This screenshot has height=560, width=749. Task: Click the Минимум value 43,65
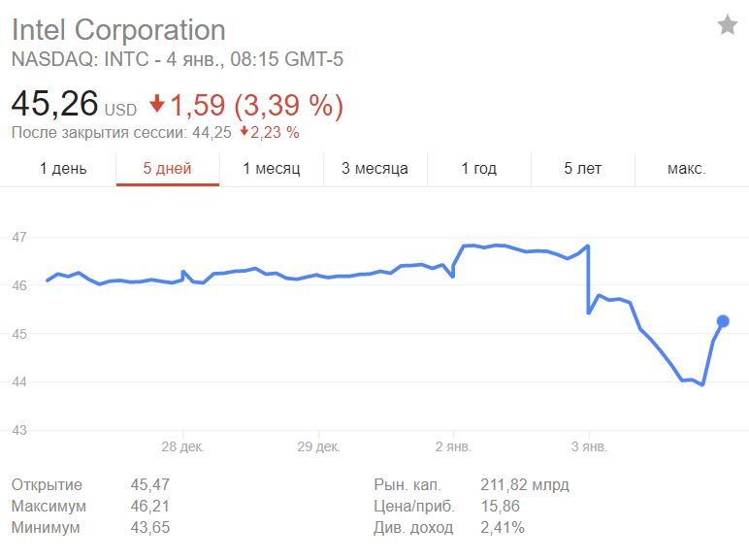pyautogui.click(x=149, y=527)
